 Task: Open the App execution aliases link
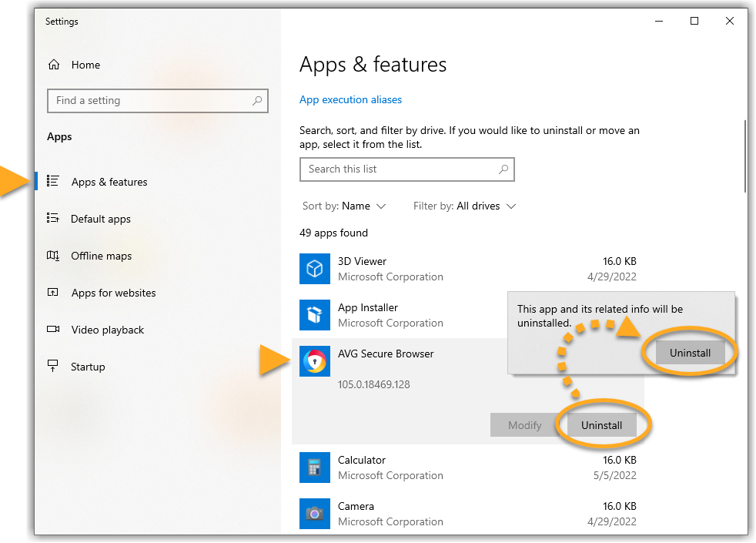point(350,99)
